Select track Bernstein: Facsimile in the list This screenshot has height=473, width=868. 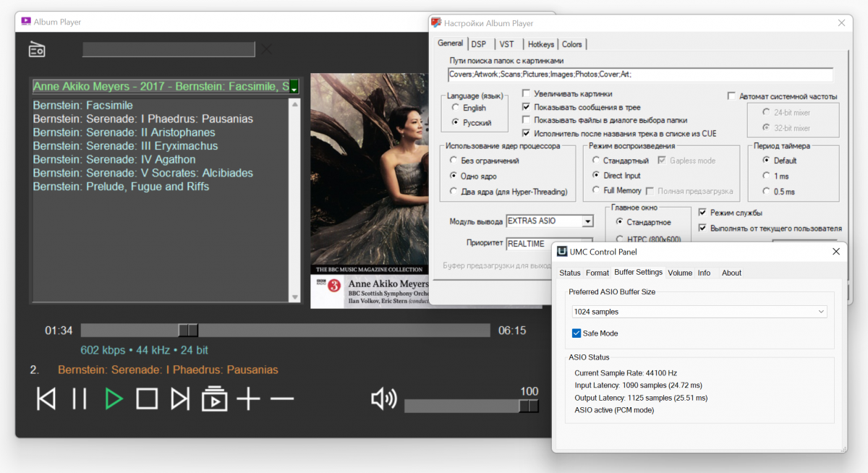point(83,106)
